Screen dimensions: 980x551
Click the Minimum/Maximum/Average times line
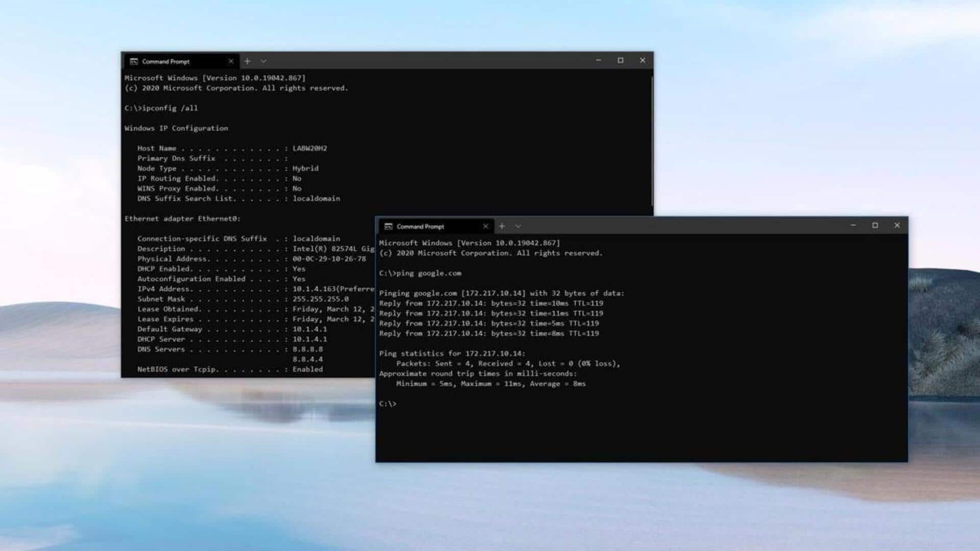(491, 384)
